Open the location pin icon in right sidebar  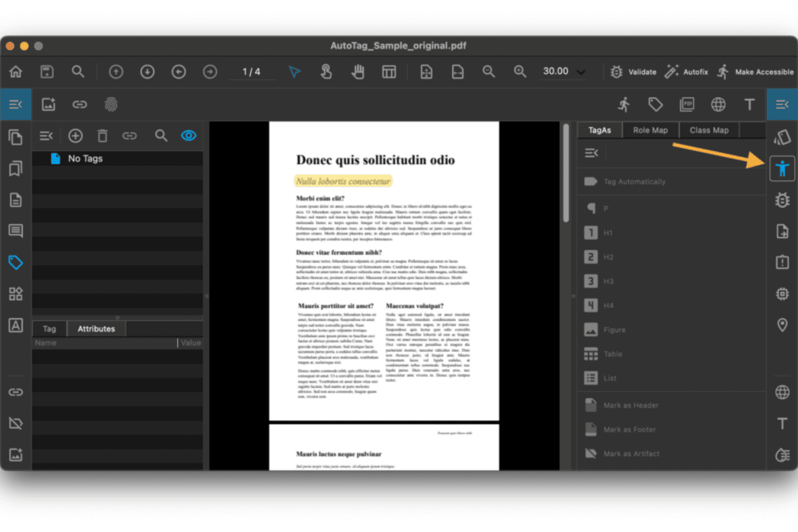pyautogui.click(x=782, y=325)
